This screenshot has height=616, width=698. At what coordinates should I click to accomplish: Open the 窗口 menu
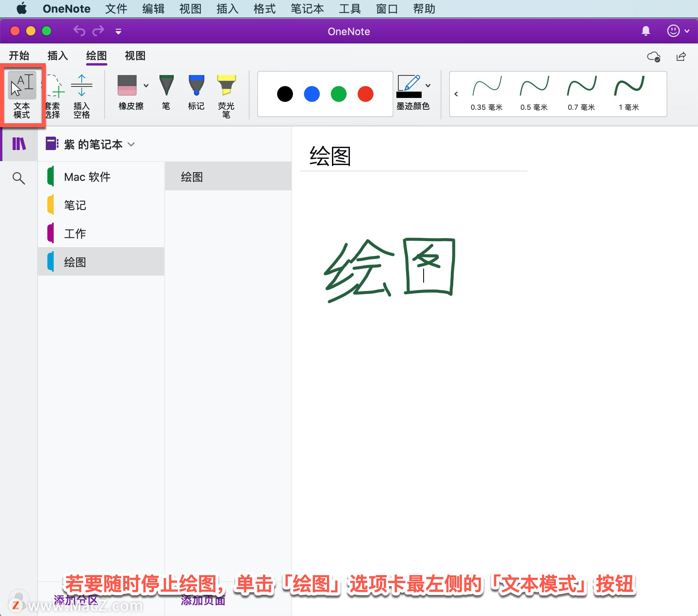[x=387, y=9]
